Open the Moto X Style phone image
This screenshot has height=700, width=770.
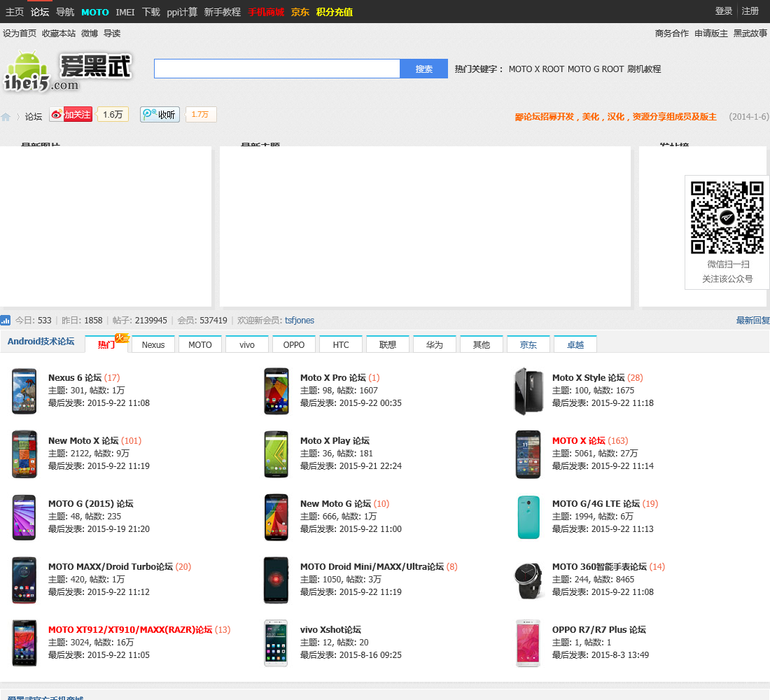[528, 391]
